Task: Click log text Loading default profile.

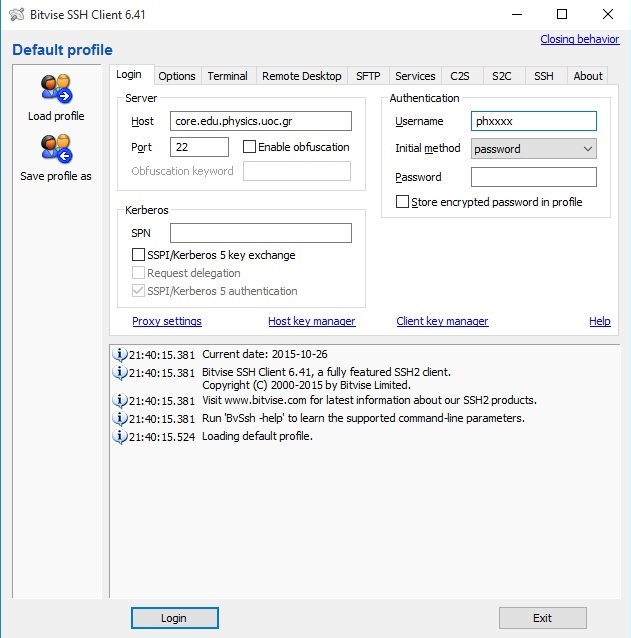Action: [x=257, y=436]
